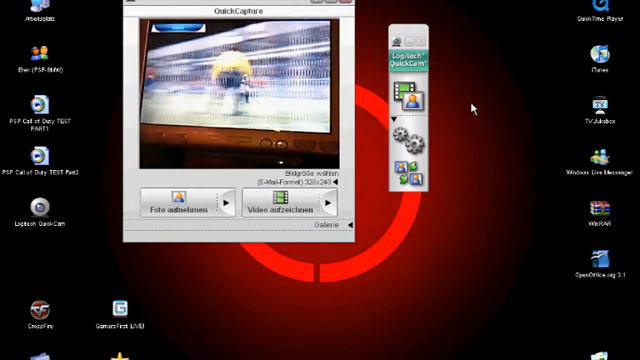Expand Video aufzeichnen options arrow

coord(328,203)
